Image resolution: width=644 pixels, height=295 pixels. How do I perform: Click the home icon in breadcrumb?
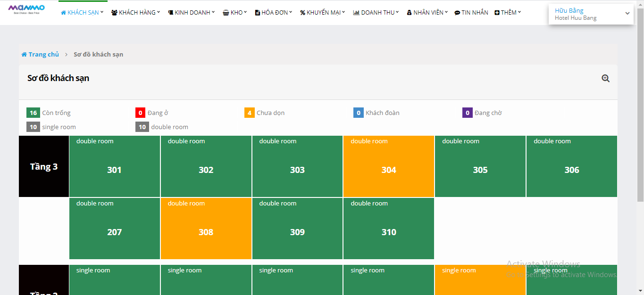[24, 55]
